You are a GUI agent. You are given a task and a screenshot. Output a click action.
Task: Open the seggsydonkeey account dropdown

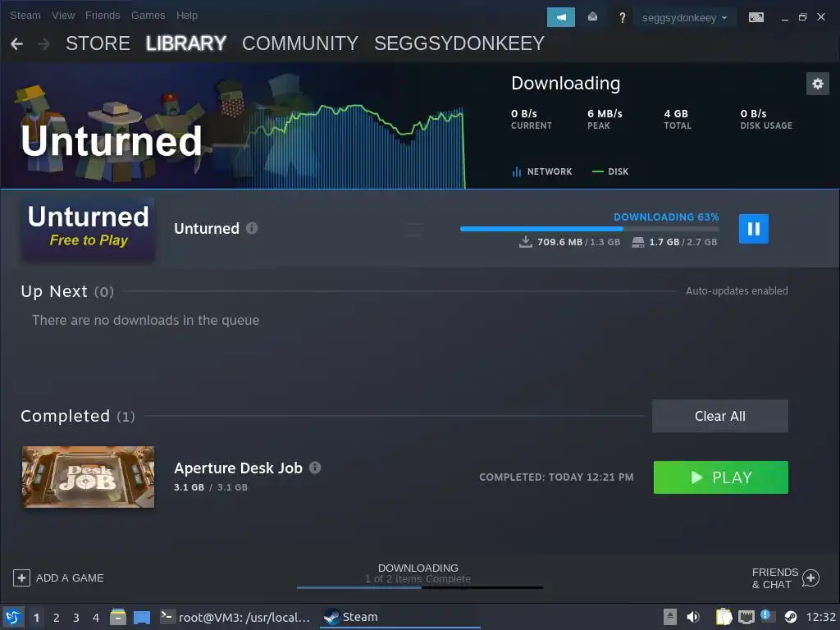tap(685, 18)
